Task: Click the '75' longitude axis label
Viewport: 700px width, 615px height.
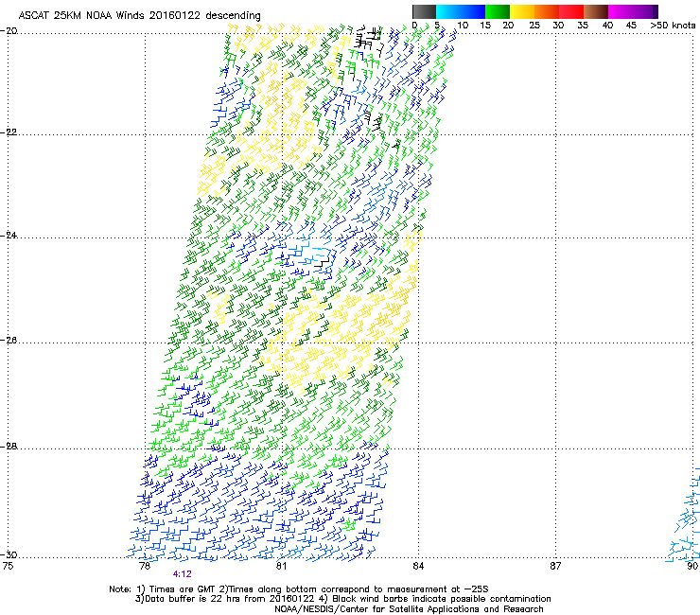Action: tap(8, 566)
